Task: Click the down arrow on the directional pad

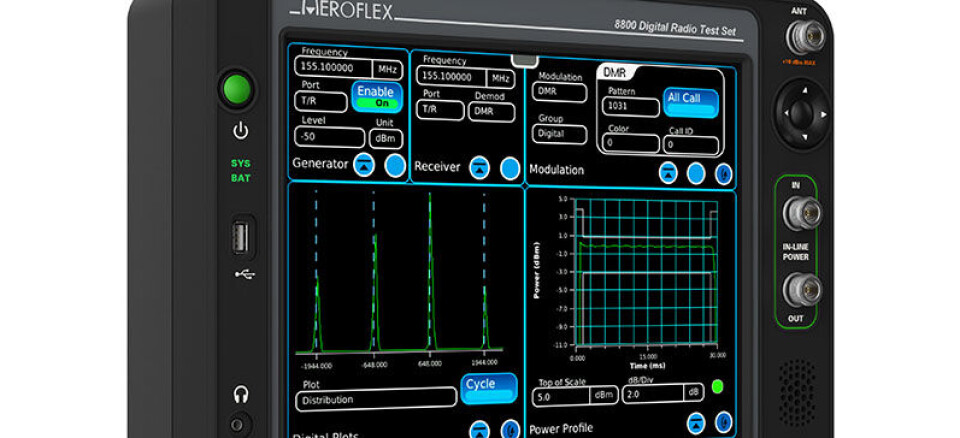Action: (804, 137)
